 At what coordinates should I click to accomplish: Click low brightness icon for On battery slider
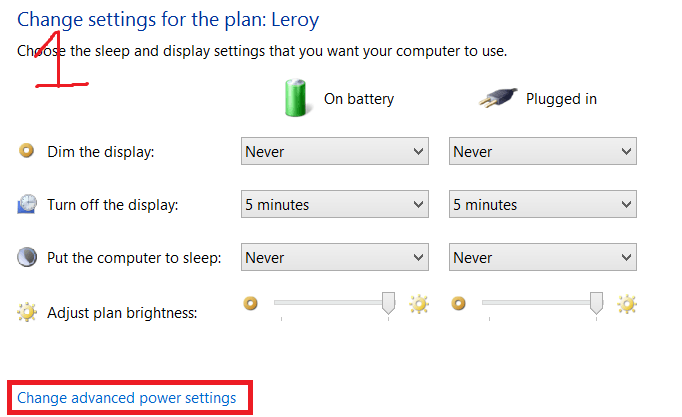click(x=251, y=302)
